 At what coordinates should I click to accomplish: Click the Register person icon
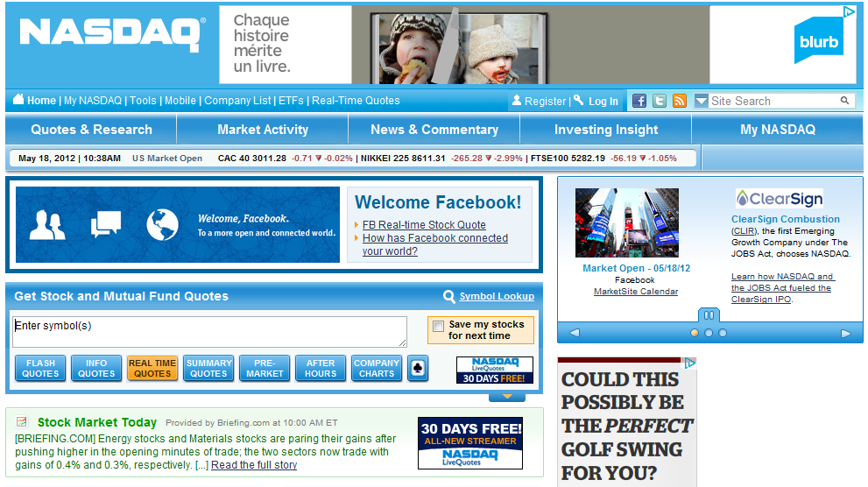point(517,100)
